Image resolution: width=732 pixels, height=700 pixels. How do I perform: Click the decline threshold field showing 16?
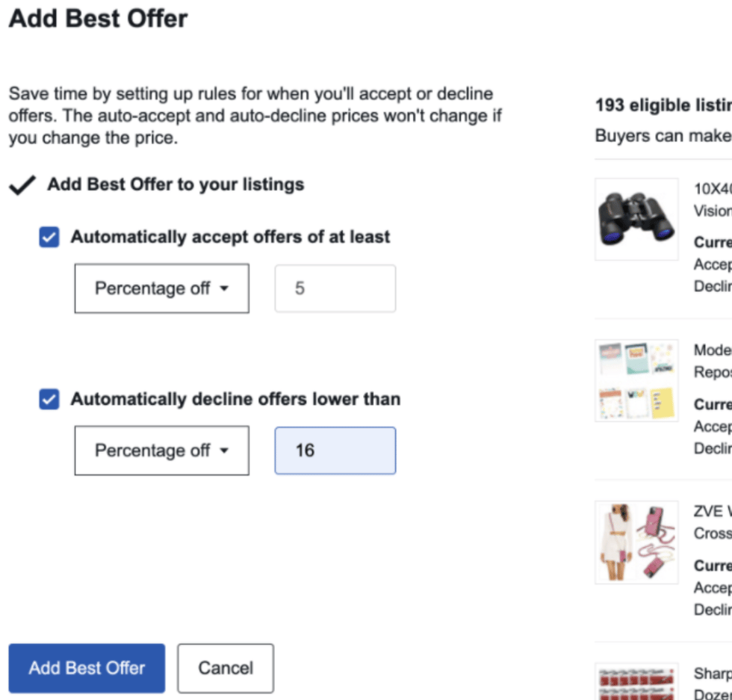tap(335, 450)
